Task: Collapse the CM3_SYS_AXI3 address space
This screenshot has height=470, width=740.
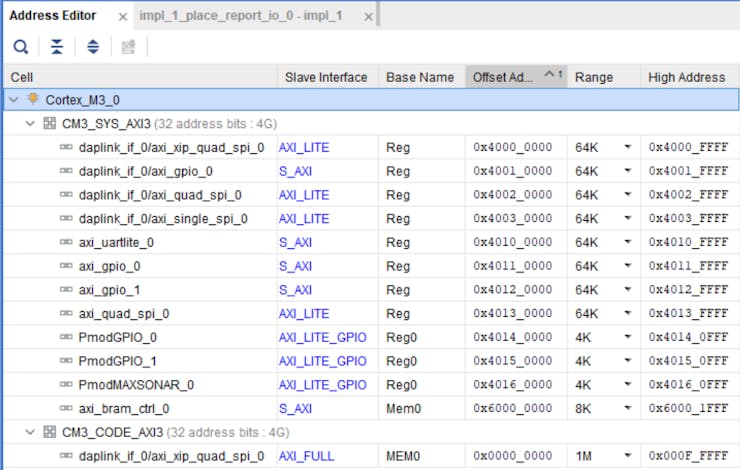Action: [x=30, y=124]
